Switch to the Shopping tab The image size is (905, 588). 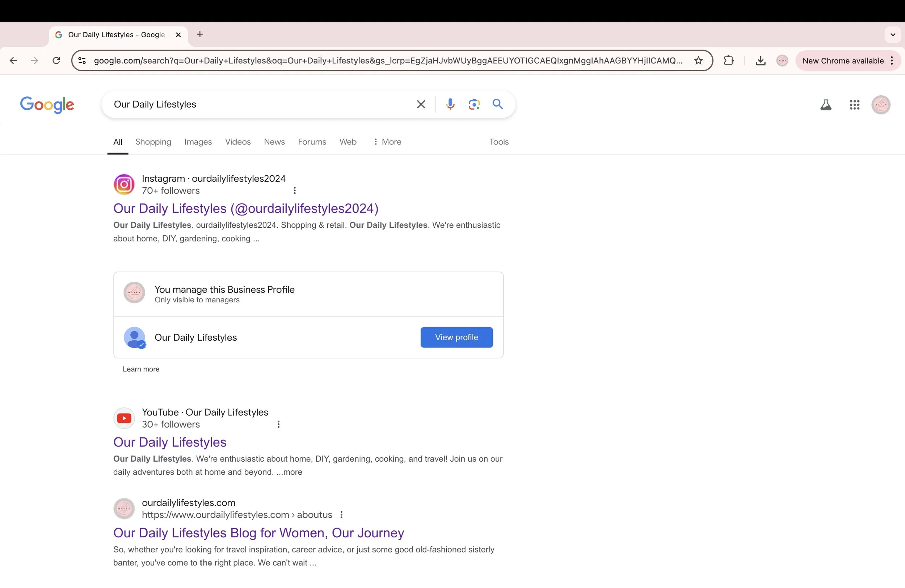click(x=153, y=142)
